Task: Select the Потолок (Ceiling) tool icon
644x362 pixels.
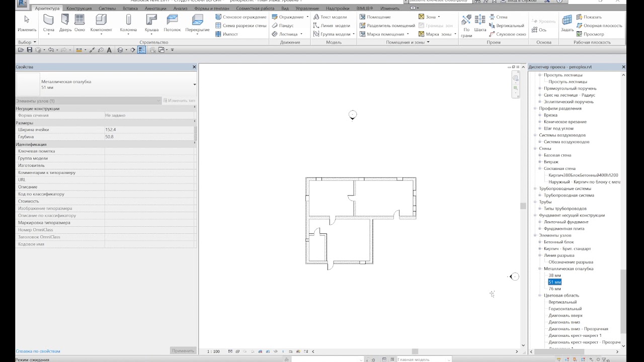Action: 172,20
